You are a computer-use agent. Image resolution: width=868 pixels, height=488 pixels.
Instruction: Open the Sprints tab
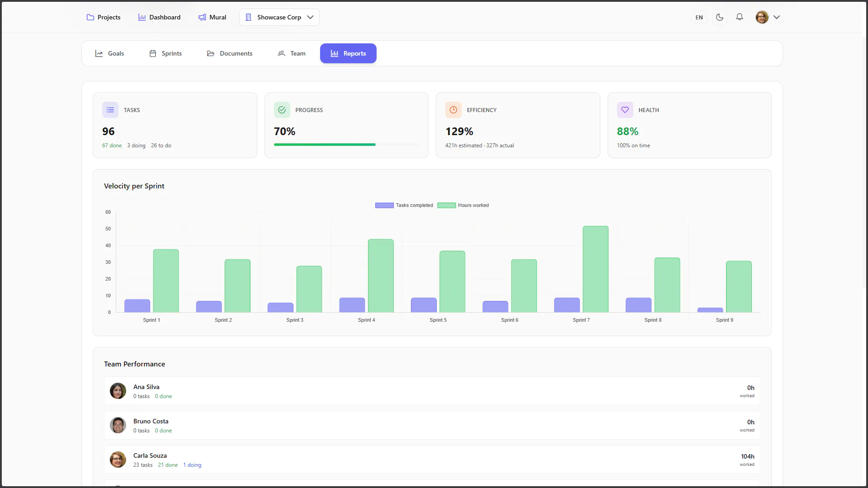pyautogui.click(x=165, y=53)
